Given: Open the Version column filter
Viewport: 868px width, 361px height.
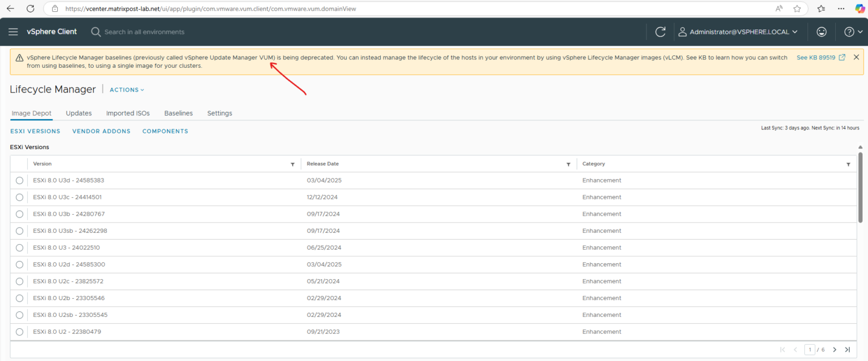Looking at the screenshot, I should point(293,164).
